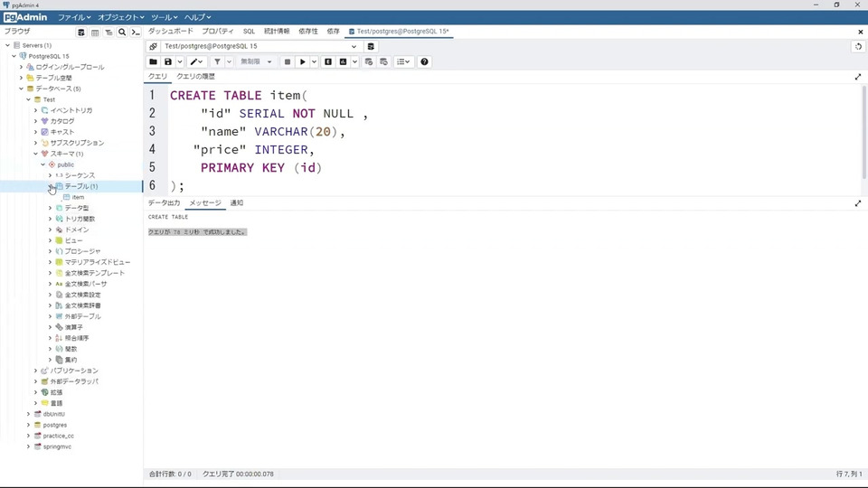Open the ツール menu
This screenshot has width=868, height=488.
(x=164, y=17)
